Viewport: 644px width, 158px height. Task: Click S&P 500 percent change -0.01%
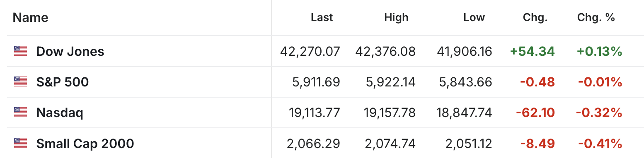tap(600, 82)
